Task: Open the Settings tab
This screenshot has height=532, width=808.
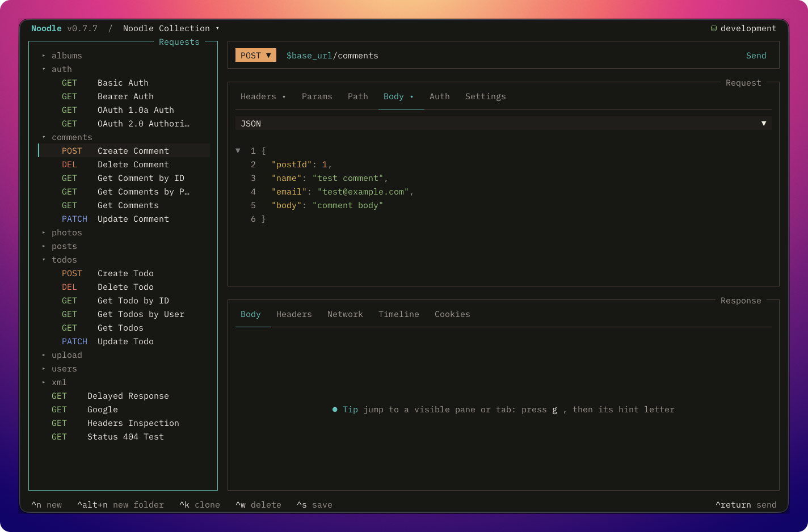Action: [486, 96]
